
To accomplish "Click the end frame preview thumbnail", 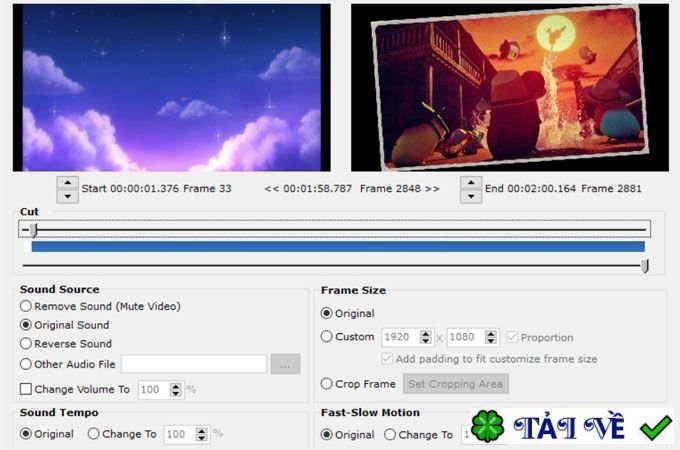I will click(x=510, y=88).
